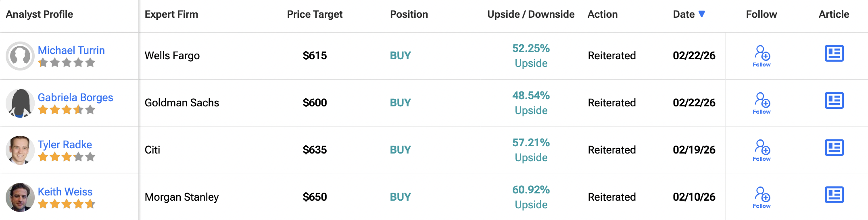Sort by the Upside / Downside header

pyautogui.click(x=531, y=15)
